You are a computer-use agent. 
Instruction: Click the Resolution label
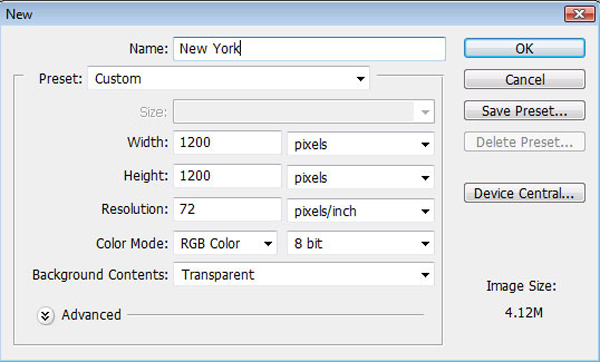(x=135, y=209)
